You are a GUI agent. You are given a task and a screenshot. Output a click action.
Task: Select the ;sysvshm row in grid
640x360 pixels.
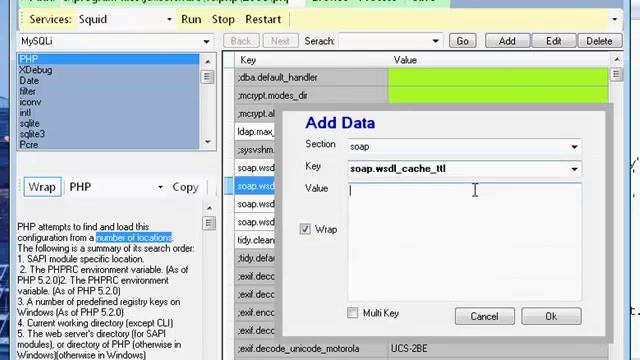[256, 150]
